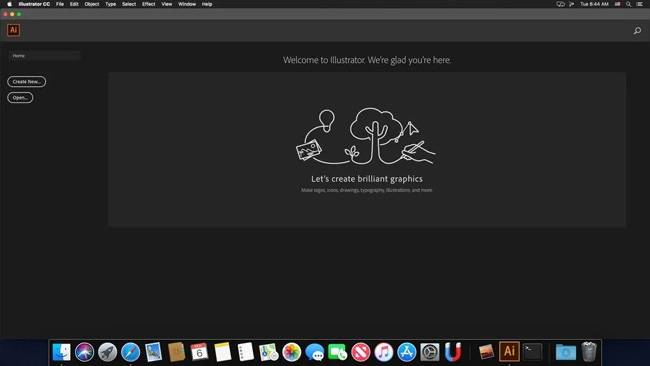
Task: Open FaceTime green icon in Dock
Action: (x=338, y=352)
